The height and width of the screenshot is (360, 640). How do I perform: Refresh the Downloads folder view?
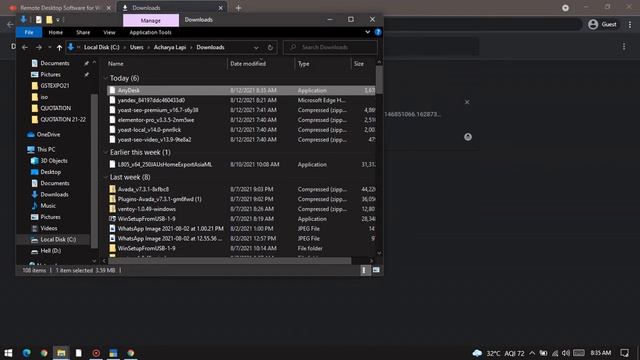[x=270, y=47]
